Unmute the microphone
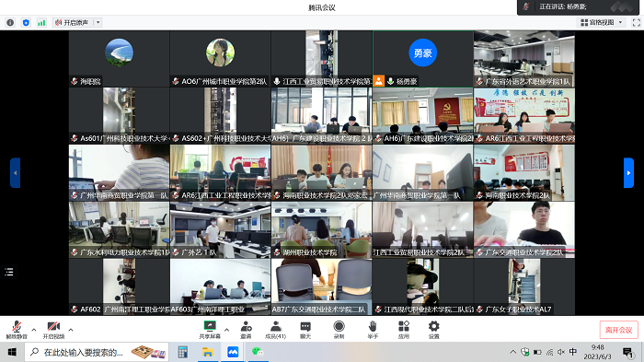 tap(17, 330)
